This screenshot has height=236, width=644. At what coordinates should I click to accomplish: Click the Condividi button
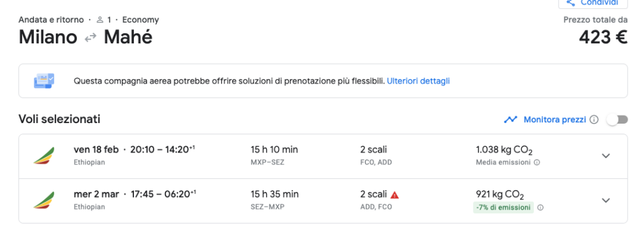click(593, 3)
